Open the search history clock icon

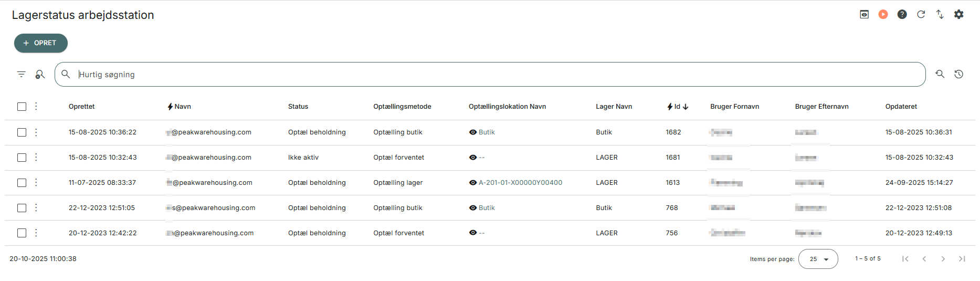coord(958,74)
